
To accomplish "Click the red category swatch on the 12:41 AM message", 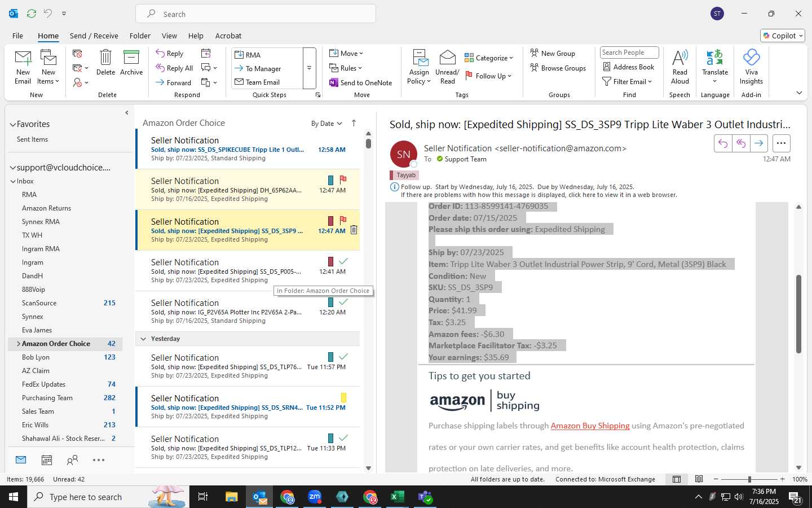I will [x=330, y=261].
